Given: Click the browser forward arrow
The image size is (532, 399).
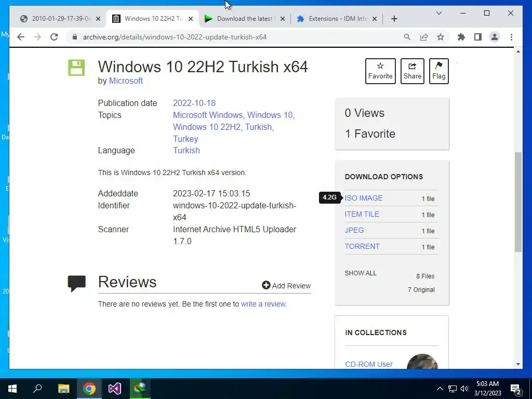Looking at the screenshot, I should pyautogui.click(x=37, y=37).
